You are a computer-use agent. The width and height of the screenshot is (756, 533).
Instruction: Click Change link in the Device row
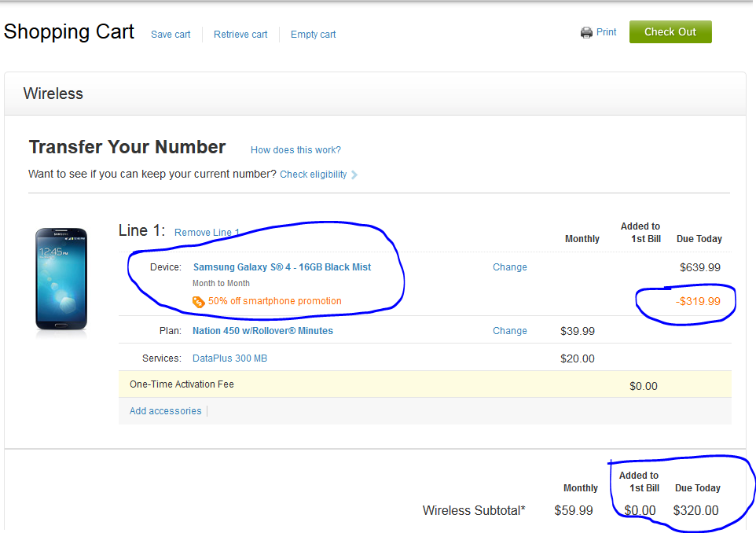pyautogui.click(x=509, y=267)
